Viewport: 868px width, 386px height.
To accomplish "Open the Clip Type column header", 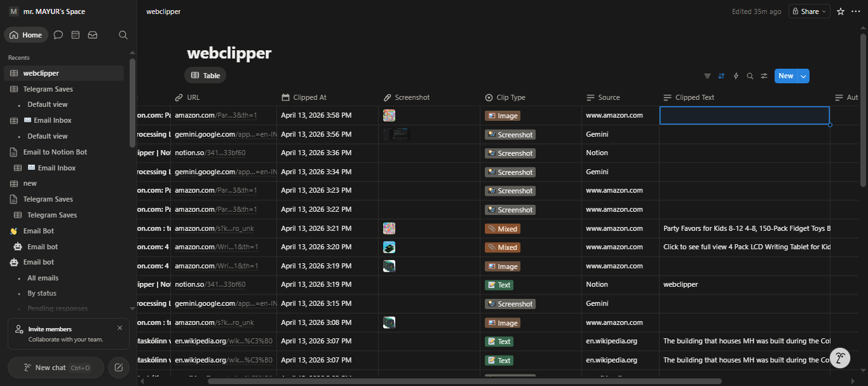I will (x=531, y=97).
